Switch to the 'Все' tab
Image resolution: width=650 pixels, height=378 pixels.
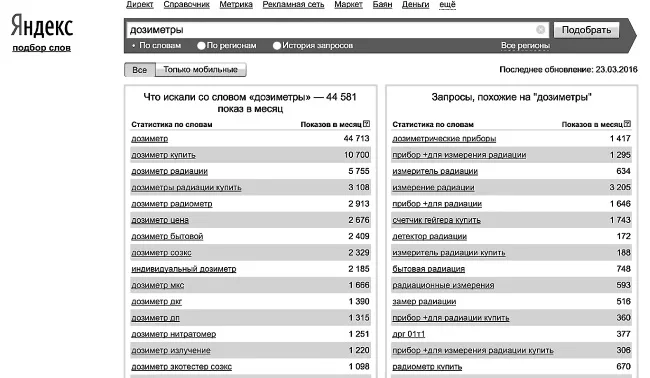(x=140, y=70)
